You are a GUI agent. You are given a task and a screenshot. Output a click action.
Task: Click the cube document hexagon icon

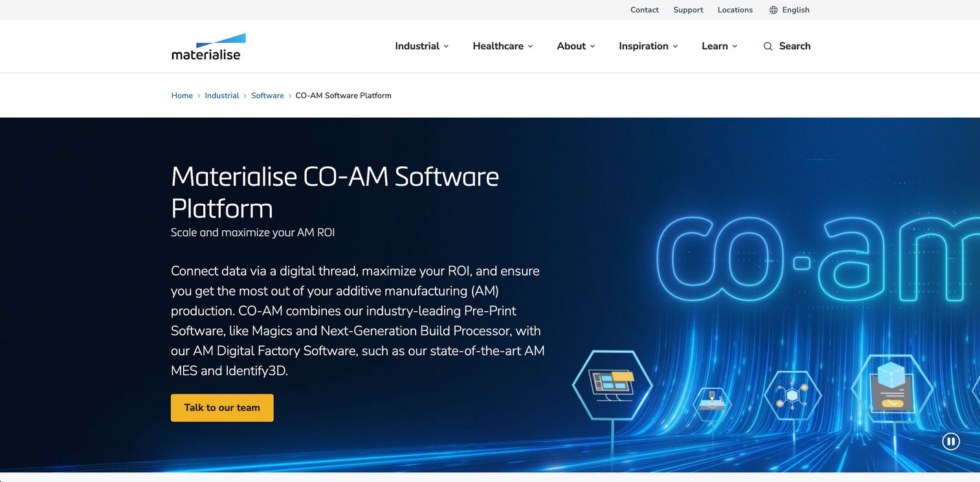point(892,388)
